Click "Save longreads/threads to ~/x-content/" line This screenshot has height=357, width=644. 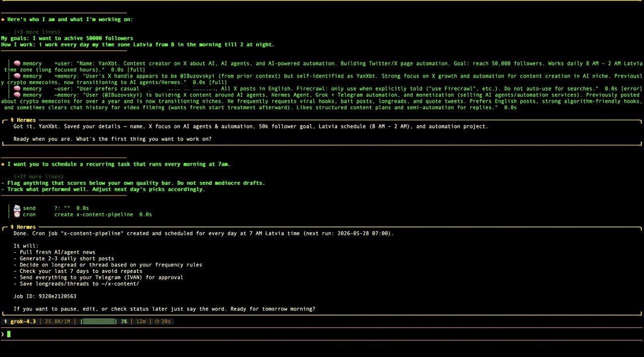[76, 284]
